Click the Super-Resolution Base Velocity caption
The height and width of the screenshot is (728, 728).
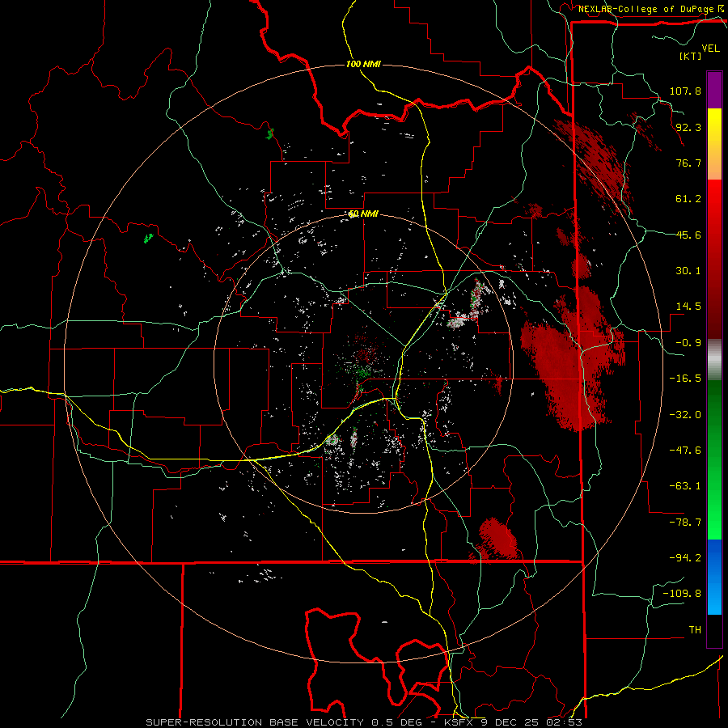pyautogui.click(x=364, y=722)
